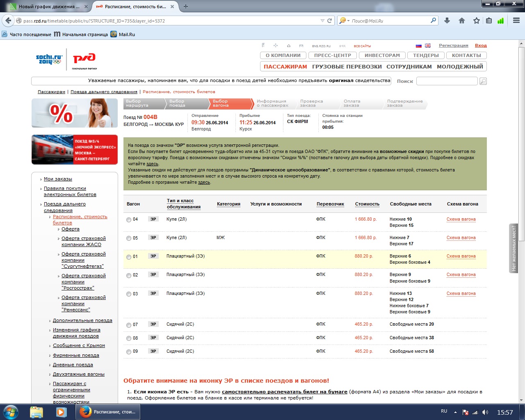
Task: Click the Регистрация link
Action: click(453, 46)
